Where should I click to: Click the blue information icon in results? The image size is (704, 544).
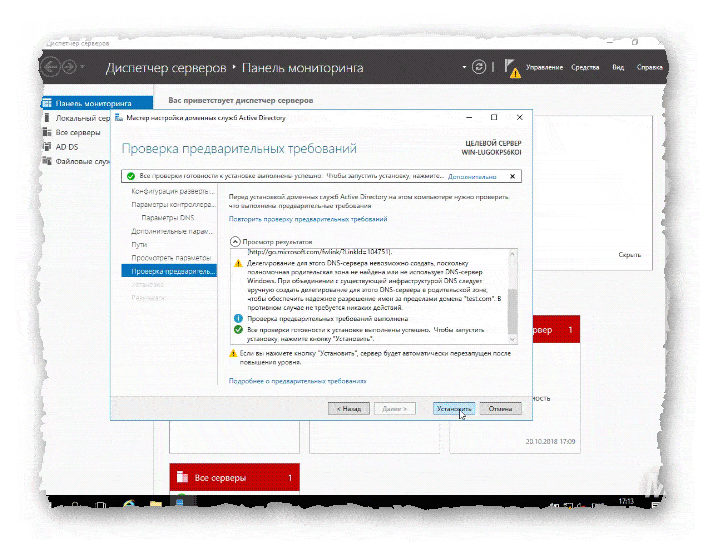(x=238, y=318)
